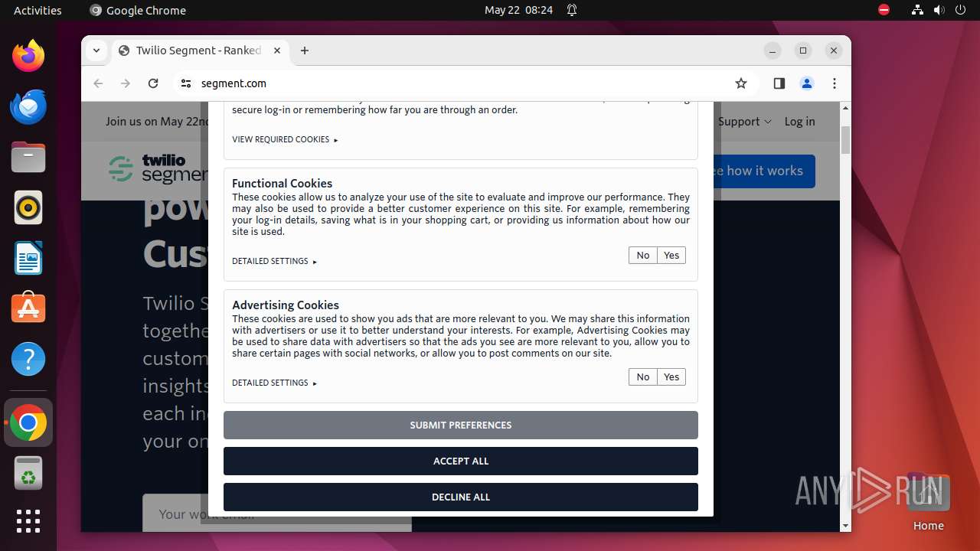Open the Files manager in dock
Screen dimensions: 980x551
(28, 157)
